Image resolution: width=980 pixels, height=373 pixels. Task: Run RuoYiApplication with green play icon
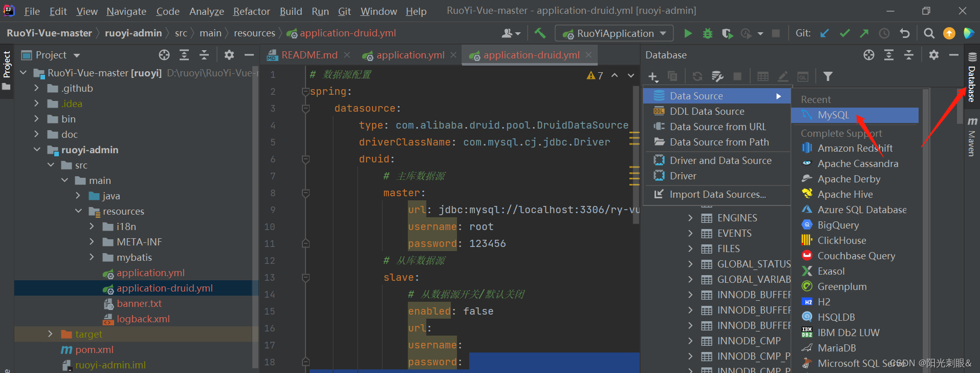tap(688, 33)
